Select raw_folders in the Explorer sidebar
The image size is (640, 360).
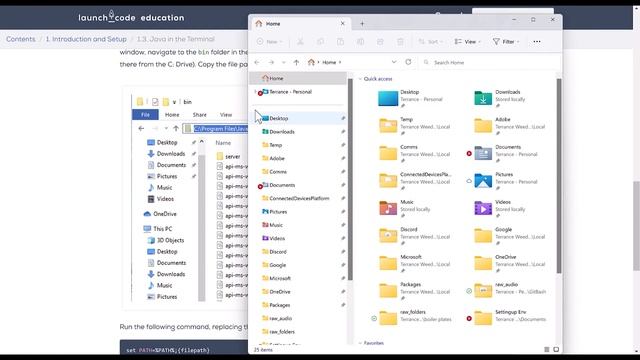298,332
